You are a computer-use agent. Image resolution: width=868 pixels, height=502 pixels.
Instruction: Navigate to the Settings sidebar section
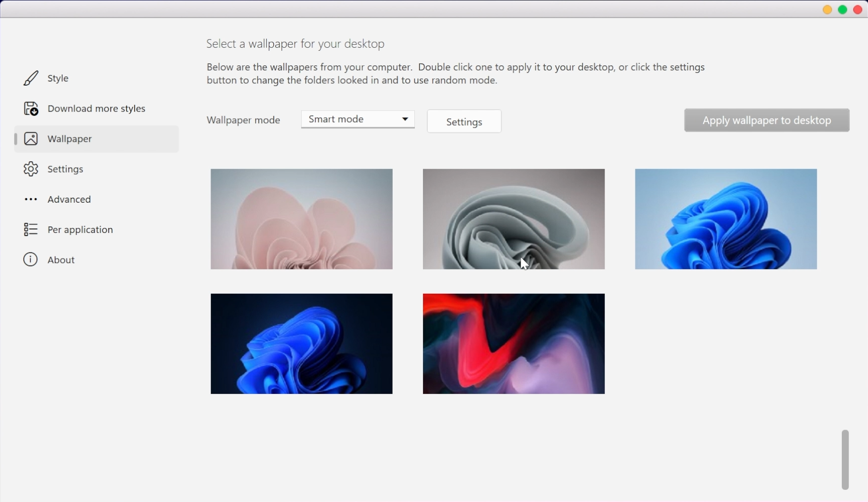point(65,169)
